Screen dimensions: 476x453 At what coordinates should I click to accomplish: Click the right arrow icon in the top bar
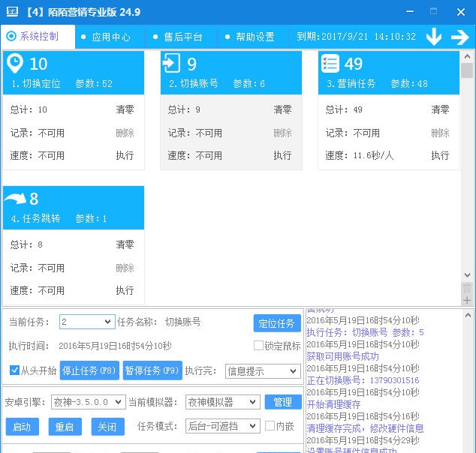[x=460, y=37]
